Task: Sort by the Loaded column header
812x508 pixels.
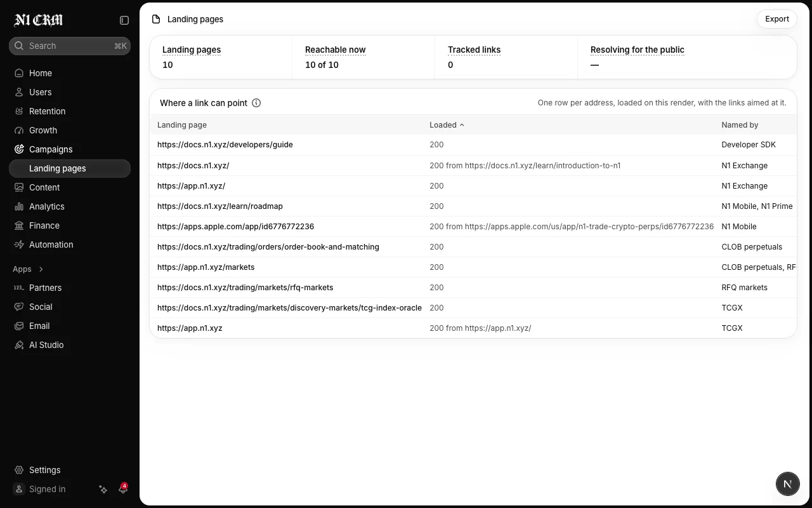Action: coord(447,125)
